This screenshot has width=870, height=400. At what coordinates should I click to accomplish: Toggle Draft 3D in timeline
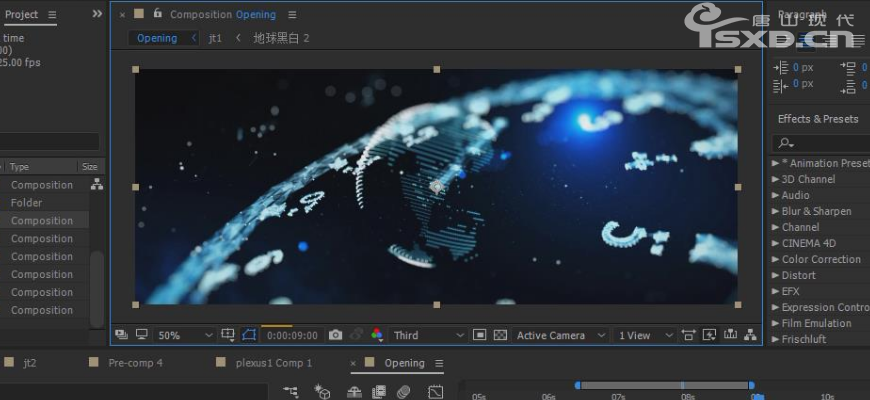[322, 392]
